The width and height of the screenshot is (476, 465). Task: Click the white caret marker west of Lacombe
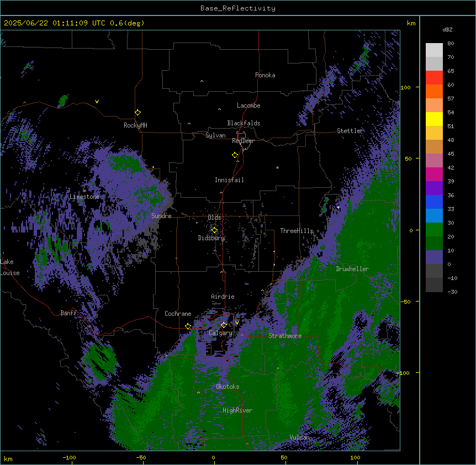pyautogui.click(x=219, y=109)
